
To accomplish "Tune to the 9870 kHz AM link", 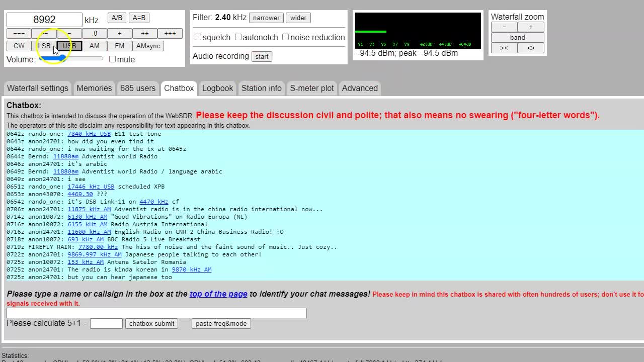I will tap(192, 269).
